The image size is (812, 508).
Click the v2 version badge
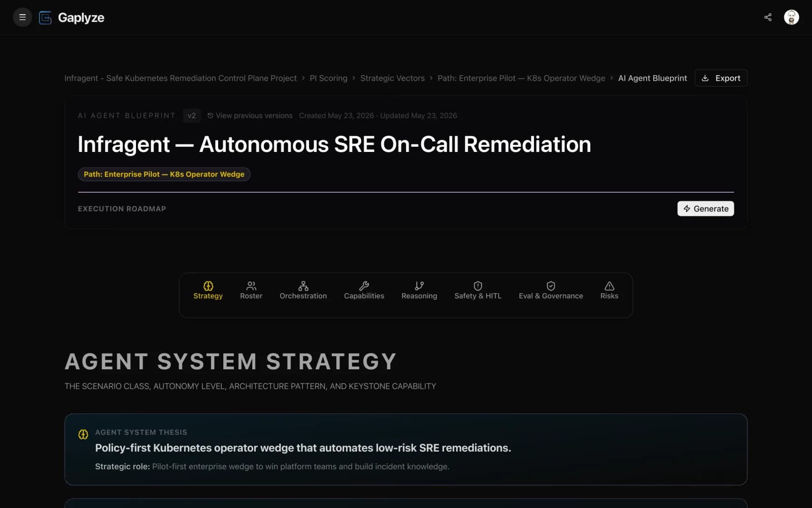[x=192, y=116]
